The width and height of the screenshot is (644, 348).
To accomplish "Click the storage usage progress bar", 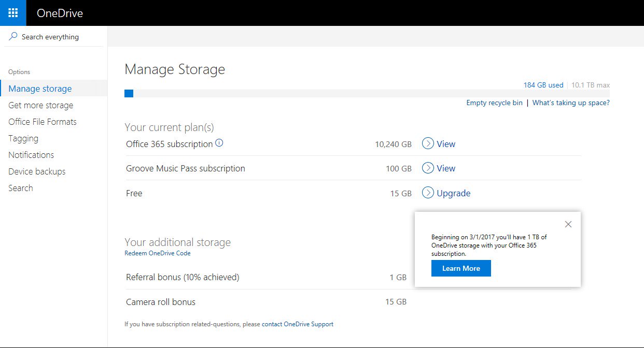I will click(x=367, y=93).
